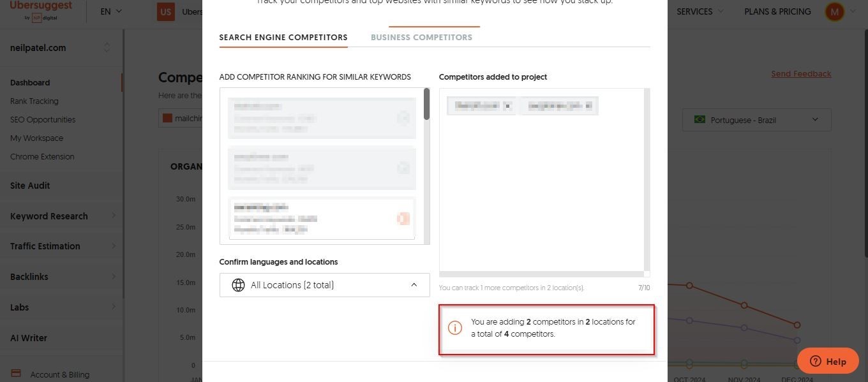
Task: Click the US project badge icon
Action: point(166,11)
